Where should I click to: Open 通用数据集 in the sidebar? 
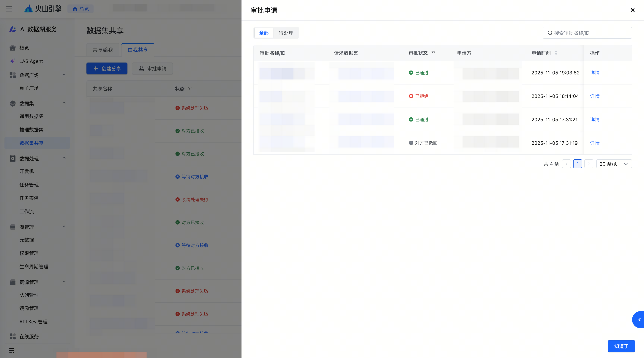click(31, 116)
